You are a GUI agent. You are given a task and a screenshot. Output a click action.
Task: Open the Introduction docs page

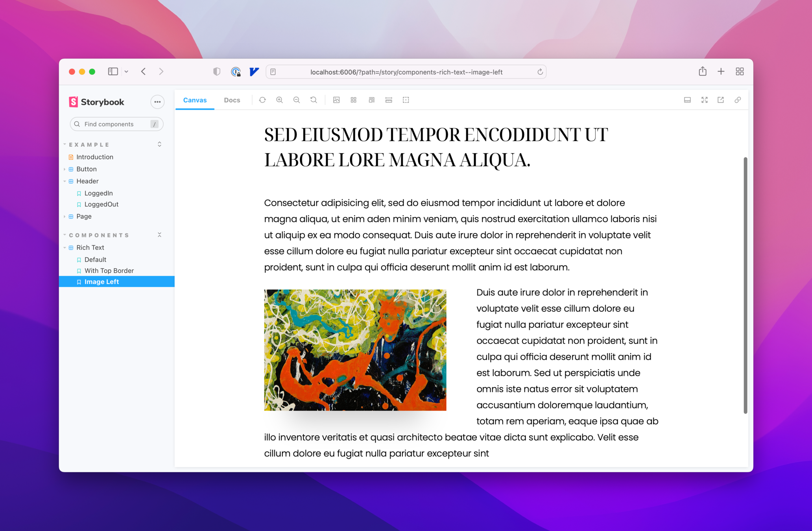point(94,157)
